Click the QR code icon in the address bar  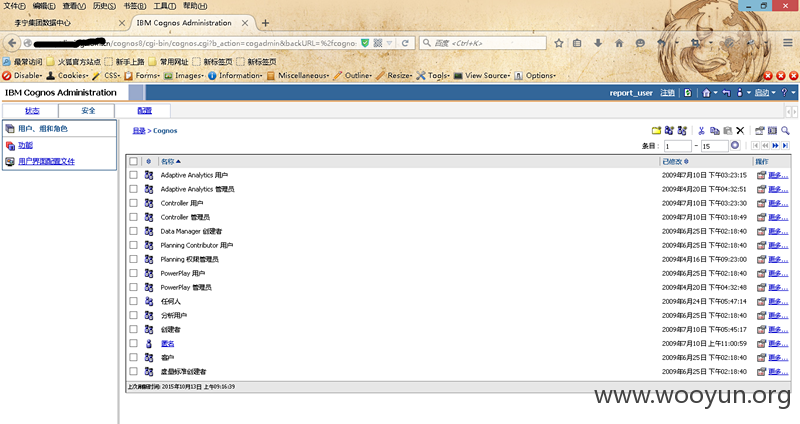click(x=378, y=43)
